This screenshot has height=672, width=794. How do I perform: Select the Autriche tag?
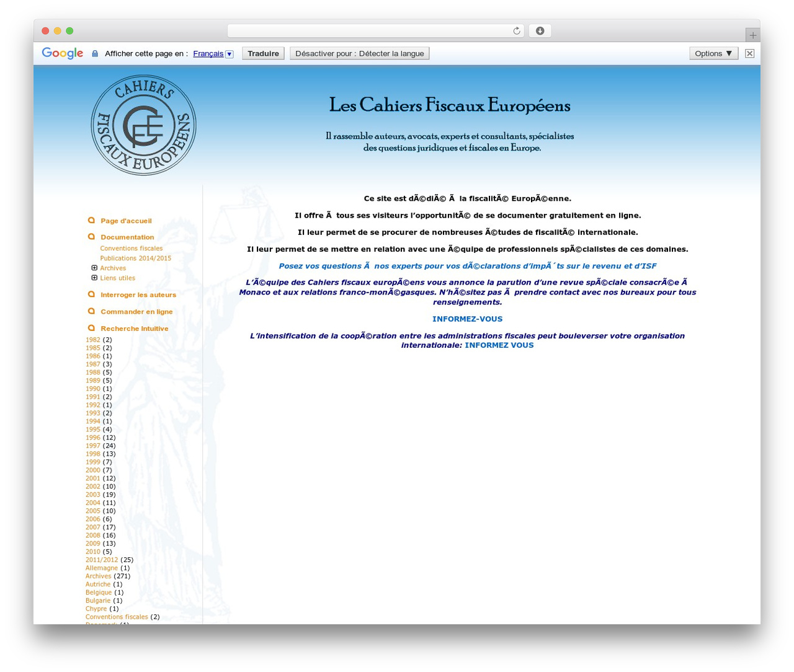(98, 584)
